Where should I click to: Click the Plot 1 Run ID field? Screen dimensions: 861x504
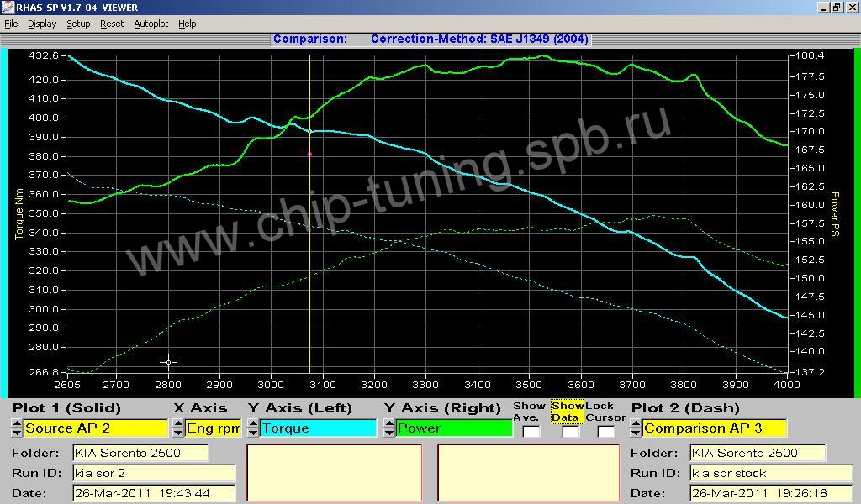coord(154,473)
